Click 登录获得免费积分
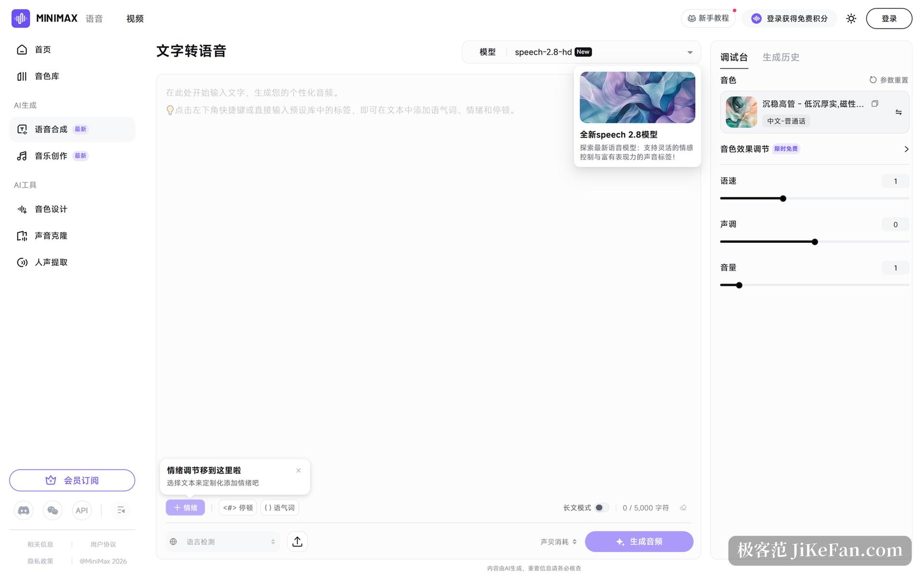924x578 pixels. pyautogui.click(x=789, y=18)
